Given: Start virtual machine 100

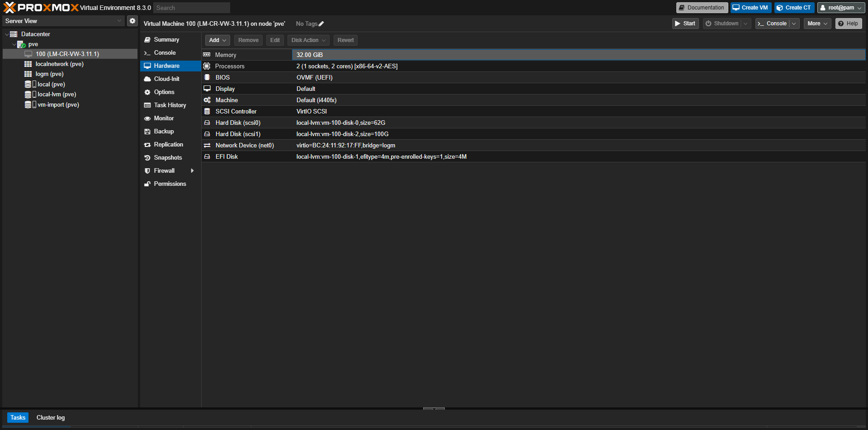Looking at the screenshot, I should click(x=685, y=23).
